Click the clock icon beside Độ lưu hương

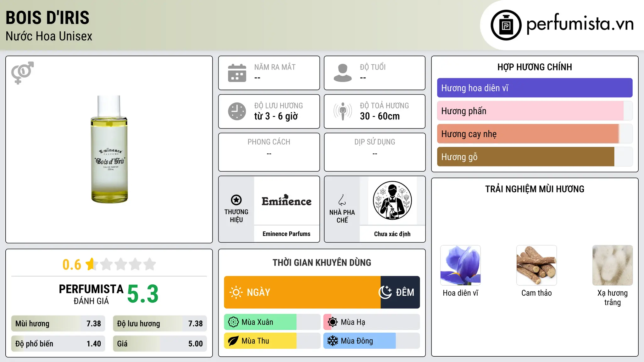coord(237,111)
